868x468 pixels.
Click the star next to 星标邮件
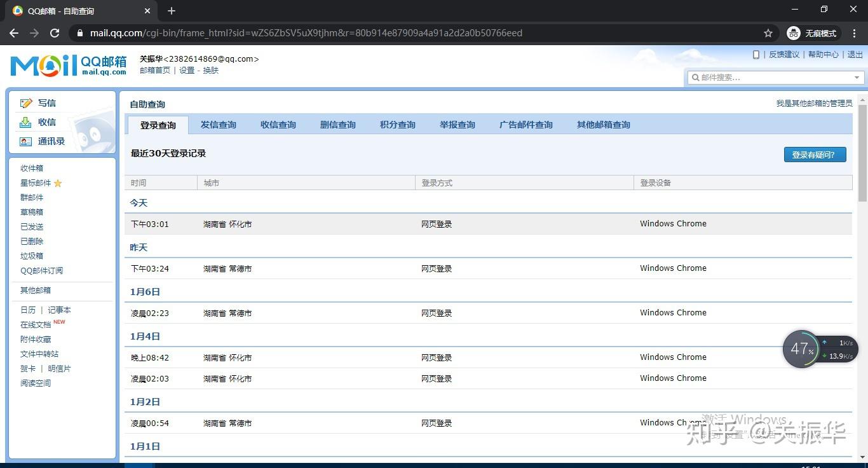[58, 183]
